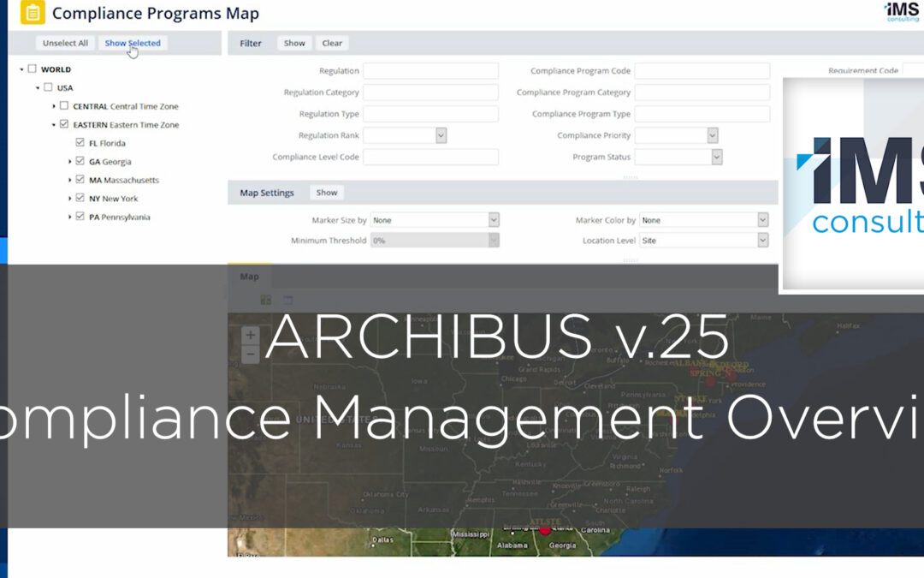This screenshot has height=578, width=924.
Task: Select the WORLD tree label
Action: click(56, 69)
